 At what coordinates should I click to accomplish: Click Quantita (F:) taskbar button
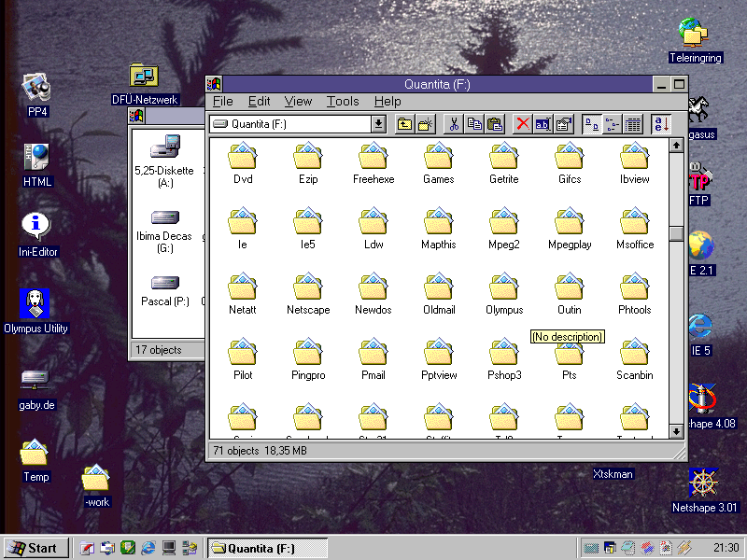point(267,548)
